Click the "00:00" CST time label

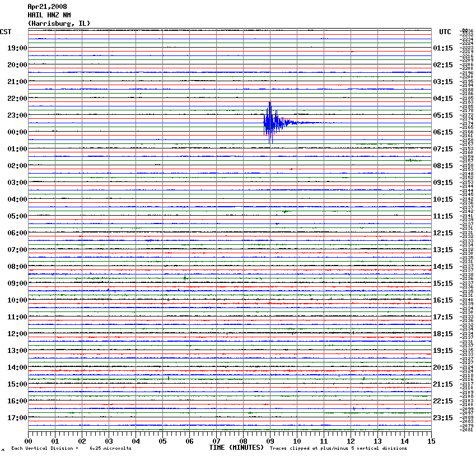click(x=17, y=132)
